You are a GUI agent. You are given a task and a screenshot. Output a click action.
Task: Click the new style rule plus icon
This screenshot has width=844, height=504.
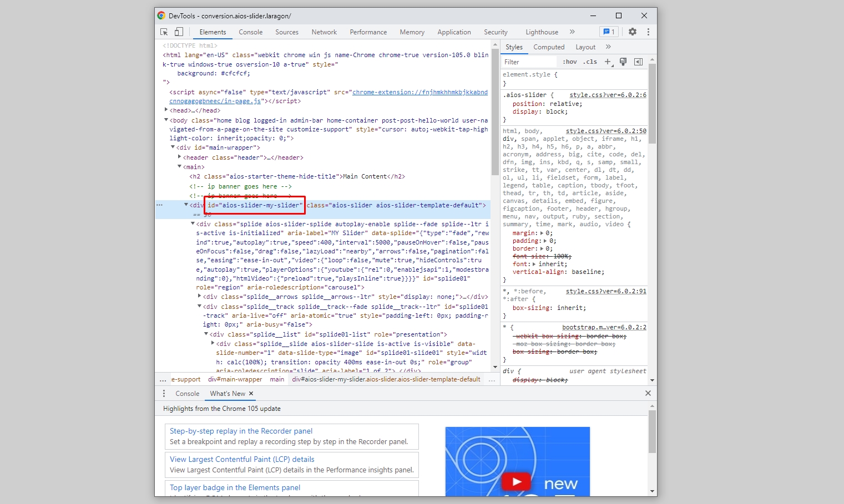[x=608, y=62]
